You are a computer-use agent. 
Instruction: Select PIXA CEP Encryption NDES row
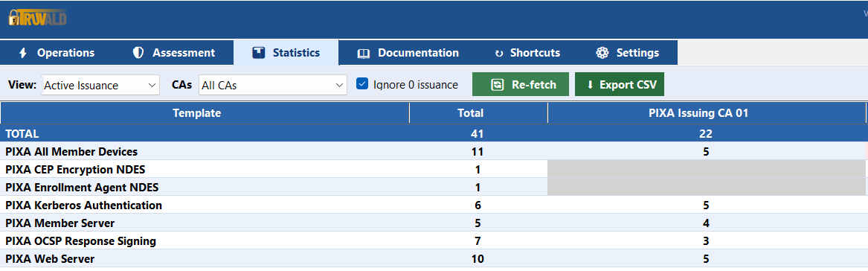point(434,169)
